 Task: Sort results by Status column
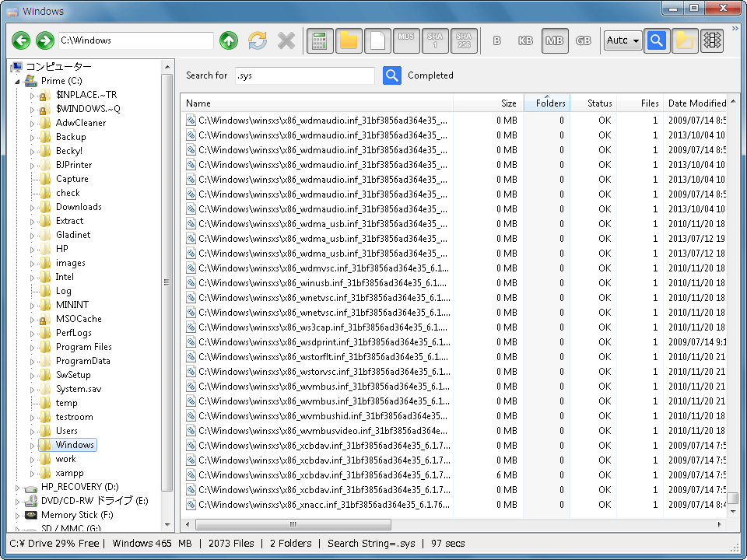[x=593, y=103]
